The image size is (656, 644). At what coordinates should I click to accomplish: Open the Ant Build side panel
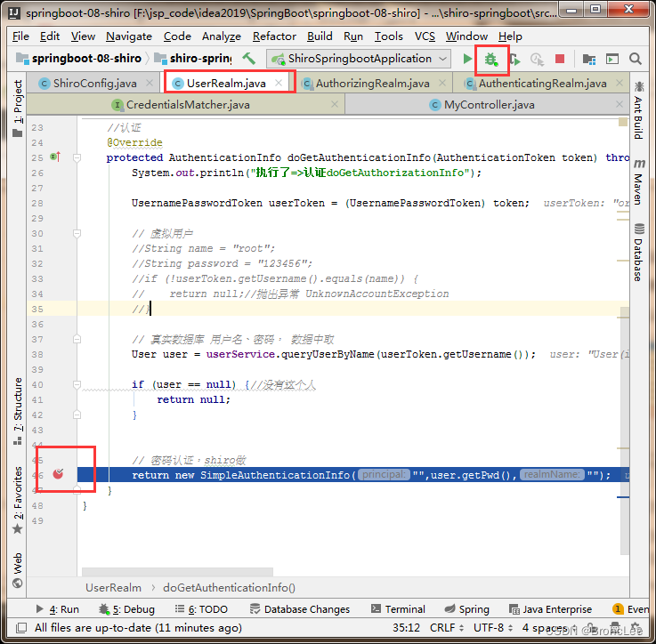point(638,110)
